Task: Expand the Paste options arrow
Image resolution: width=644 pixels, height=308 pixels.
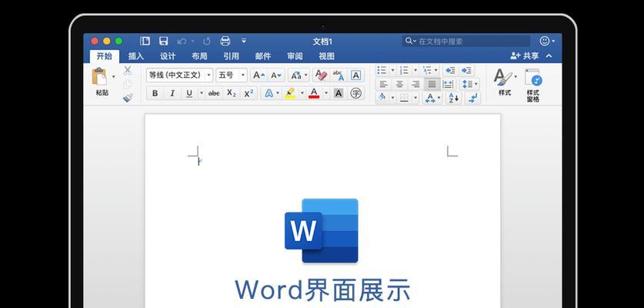Action: (114, 76)
